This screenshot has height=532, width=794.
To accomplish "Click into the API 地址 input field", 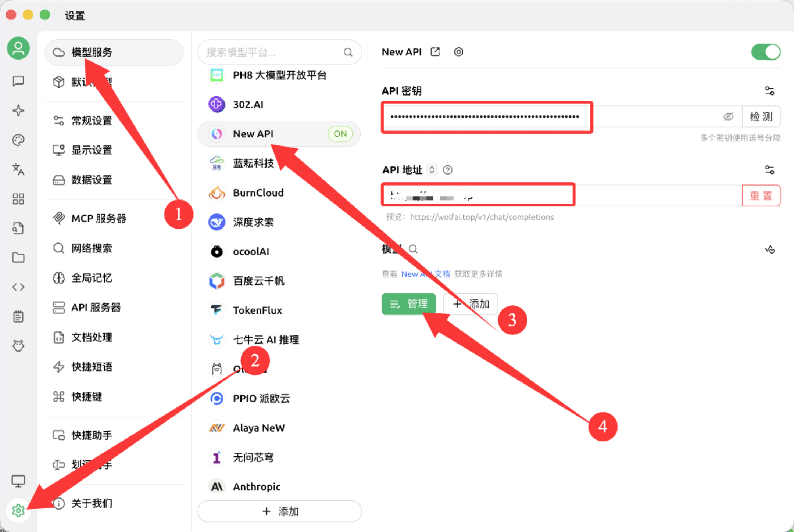I will point(562,195).
